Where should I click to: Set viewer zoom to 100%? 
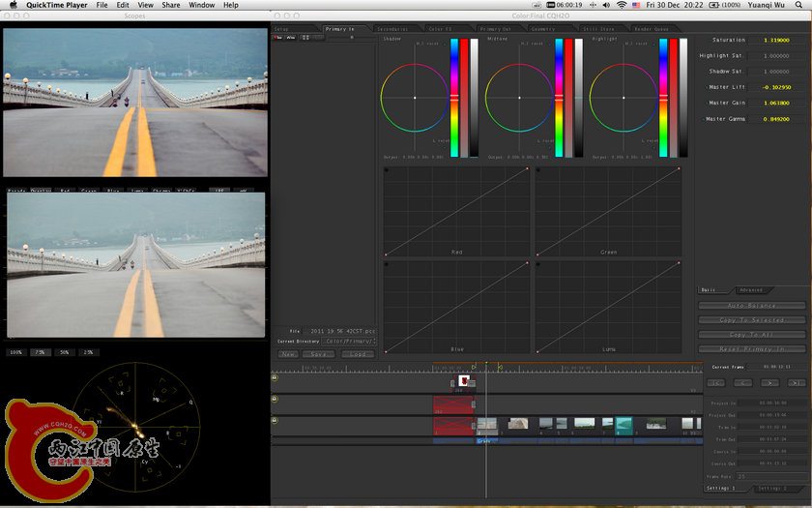point(16,352)
